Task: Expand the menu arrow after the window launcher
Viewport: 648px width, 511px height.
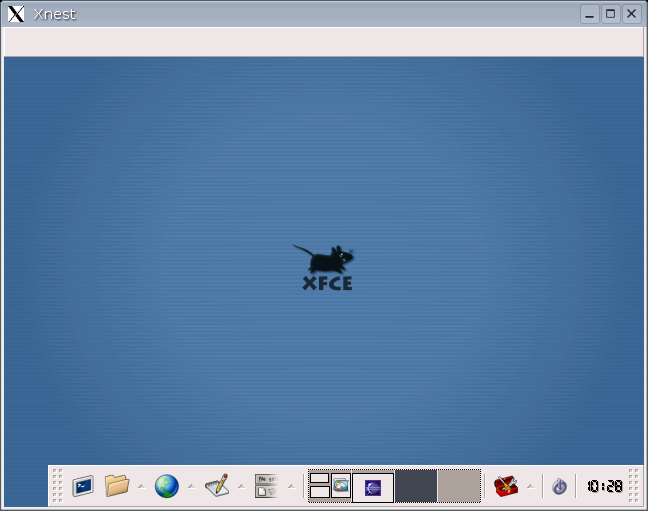Action: [x=291, y=486]
